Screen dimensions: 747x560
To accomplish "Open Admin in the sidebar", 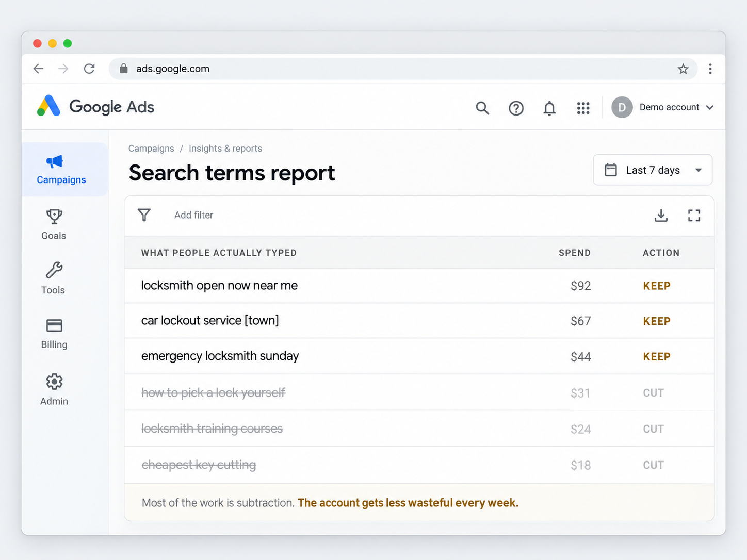I will 54,390.
